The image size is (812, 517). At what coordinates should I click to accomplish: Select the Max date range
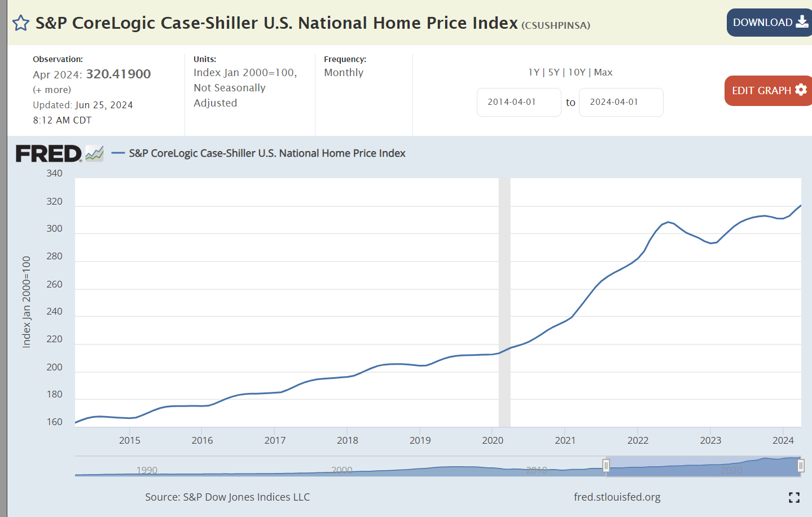(603, 72)
